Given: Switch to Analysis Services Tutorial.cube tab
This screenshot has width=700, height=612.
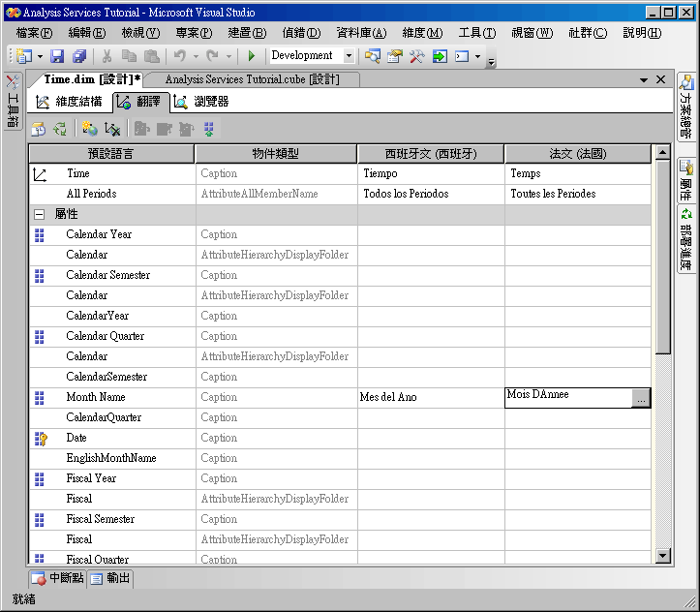Looking at the screenshot, I should 253,79.
